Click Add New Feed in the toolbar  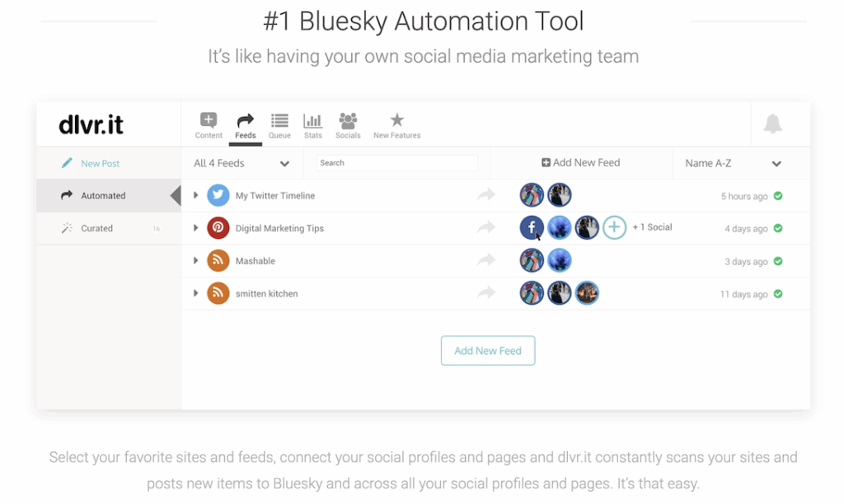pyautogui.click(x=581, y=162)
